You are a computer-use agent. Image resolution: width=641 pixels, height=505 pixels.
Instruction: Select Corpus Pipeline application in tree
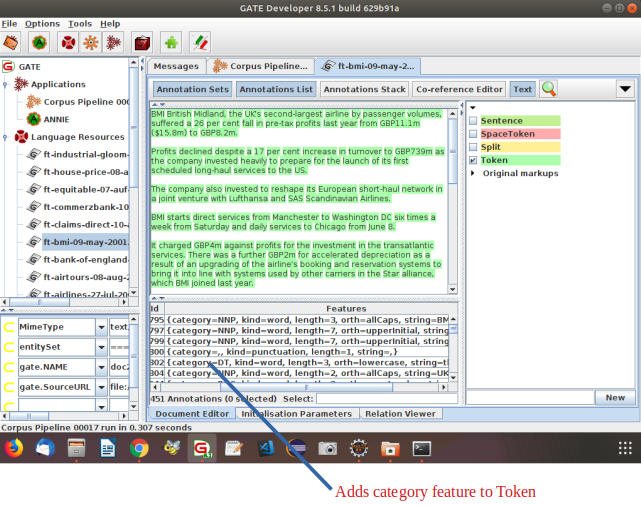(x=86, y=102)
